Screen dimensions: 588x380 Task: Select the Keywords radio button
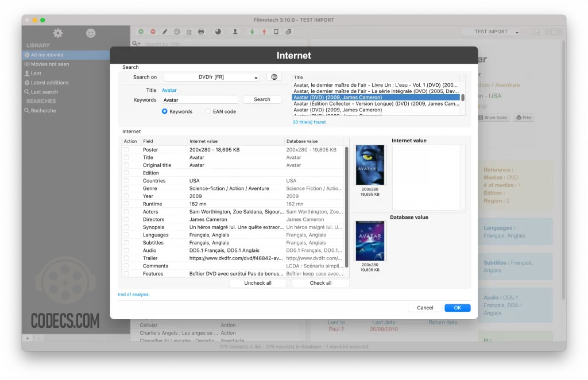164,111
